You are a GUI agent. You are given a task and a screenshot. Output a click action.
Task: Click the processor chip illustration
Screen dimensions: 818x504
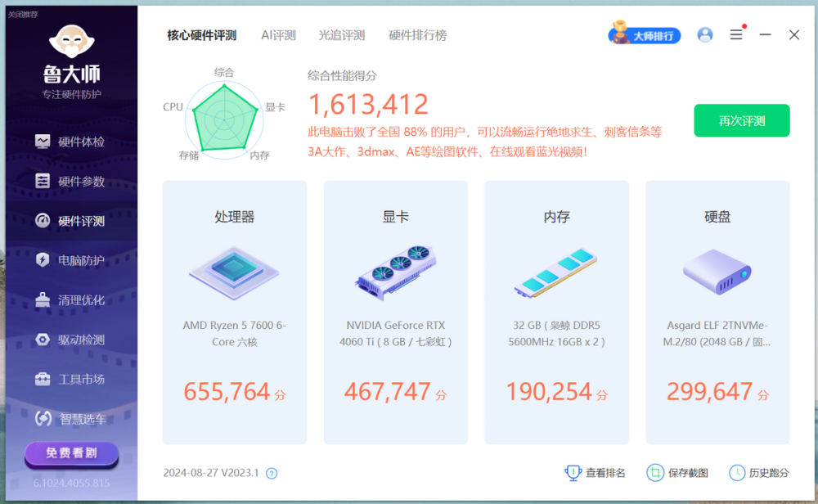pyautogui.click(x=234, y=273)
